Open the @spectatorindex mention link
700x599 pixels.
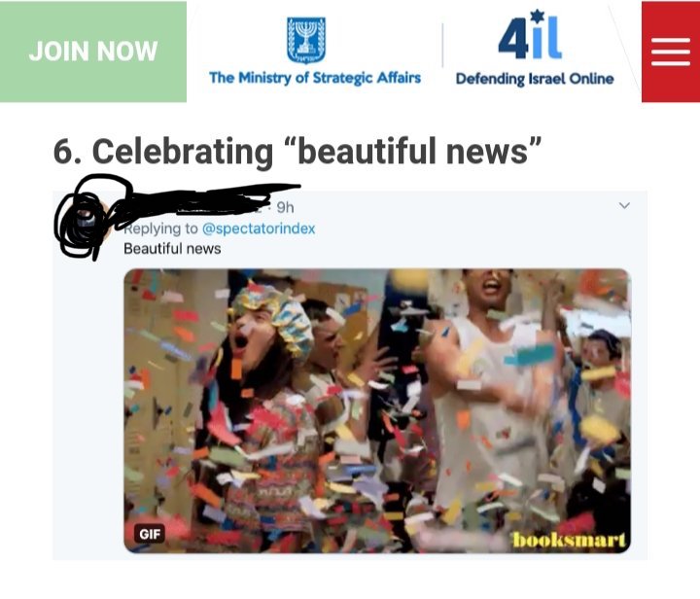(x=259, y=229)
